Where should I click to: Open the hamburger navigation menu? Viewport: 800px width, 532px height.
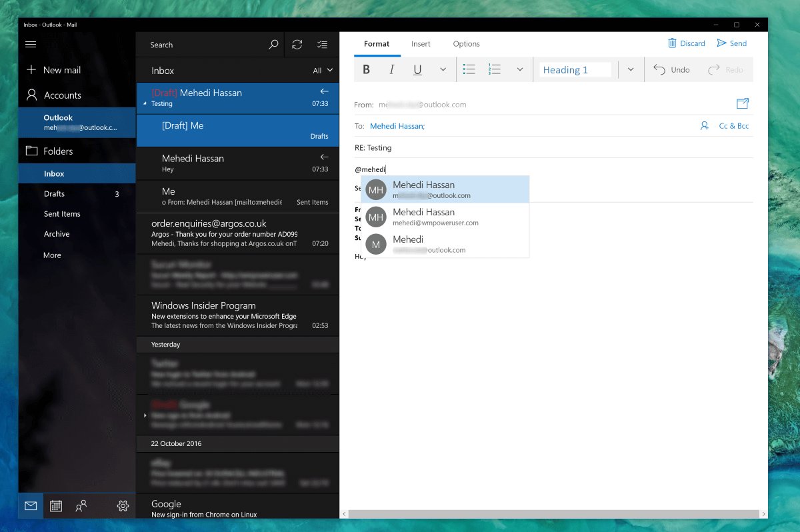point(31,45)
